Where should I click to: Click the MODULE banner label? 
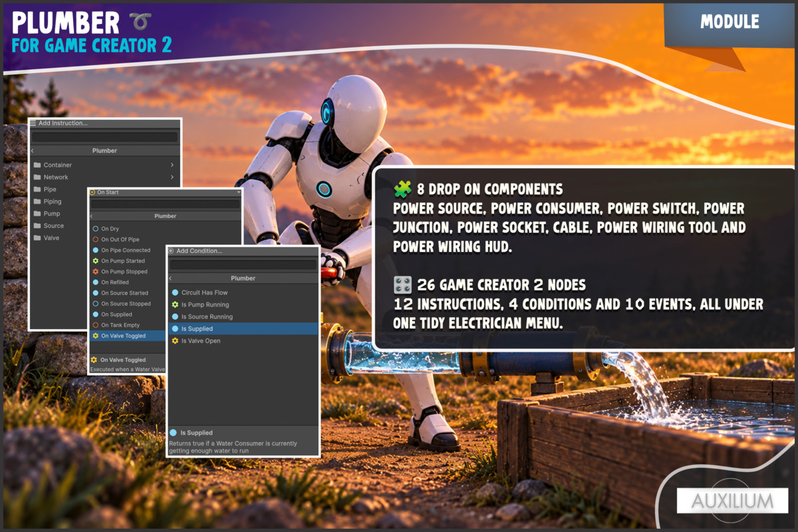click(730, 22)
